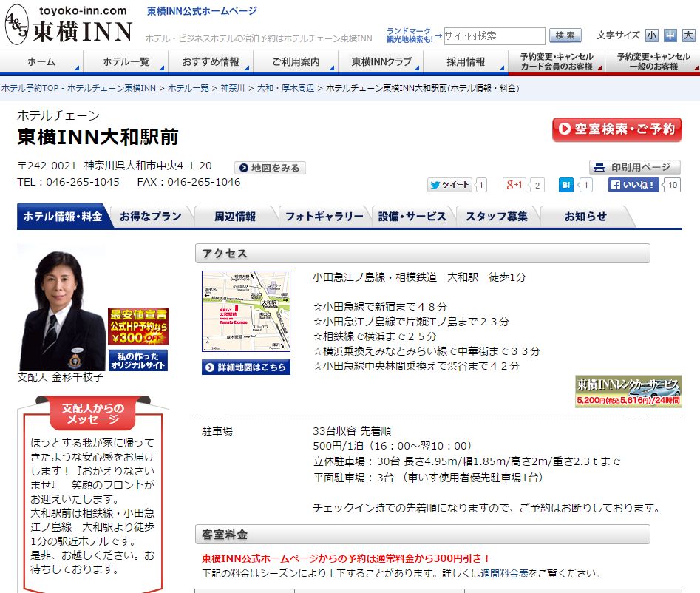Click the Hatena B! bookmark button

tap(566, 185)
